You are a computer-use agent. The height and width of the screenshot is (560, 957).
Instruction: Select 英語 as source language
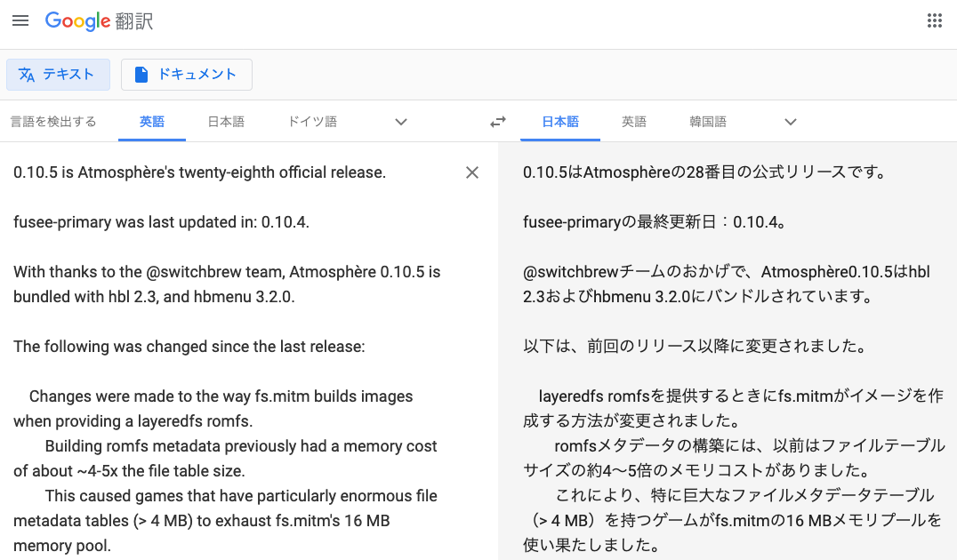point(152,122)
